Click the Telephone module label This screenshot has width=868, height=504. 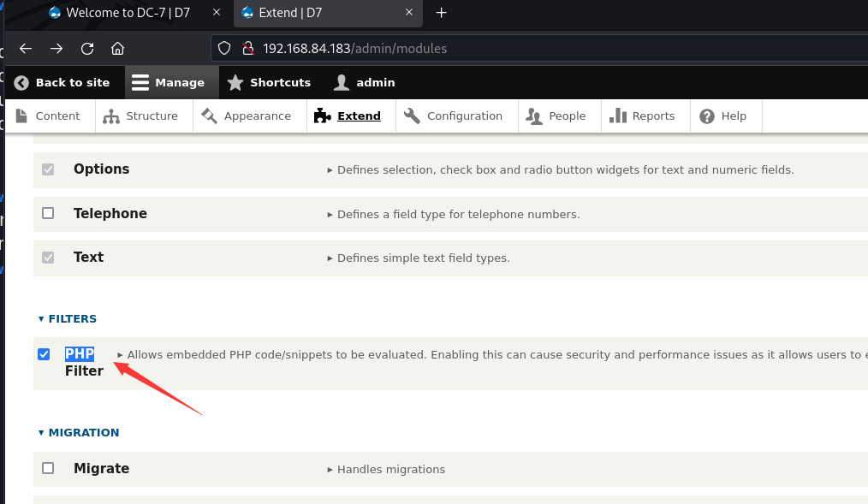click(x=110, y=213)
